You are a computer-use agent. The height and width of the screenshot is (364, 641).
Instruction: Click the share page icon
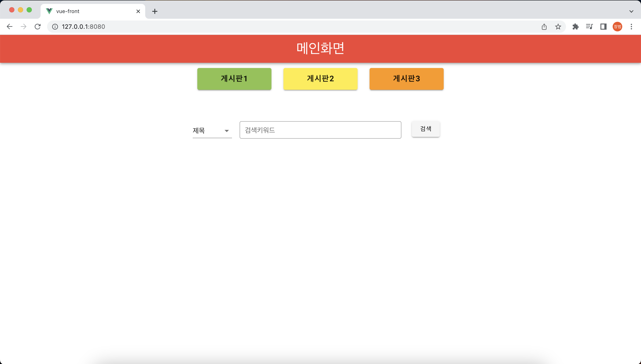[544, 27]
